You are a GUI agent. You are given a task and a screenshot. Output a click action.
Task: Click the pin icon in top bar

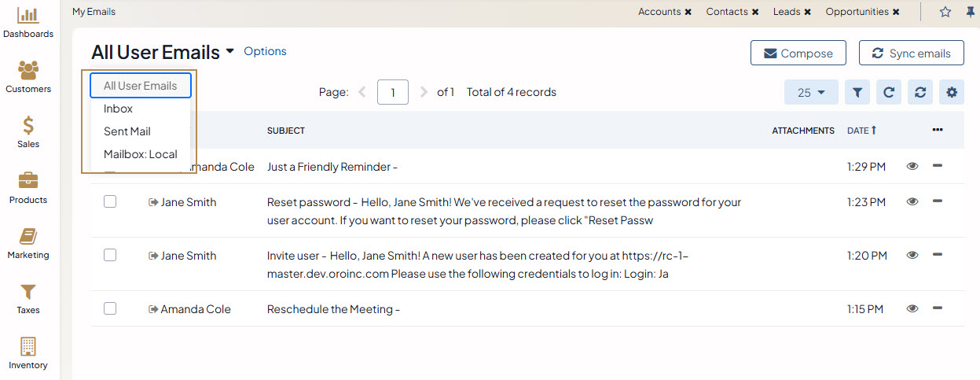969,12
